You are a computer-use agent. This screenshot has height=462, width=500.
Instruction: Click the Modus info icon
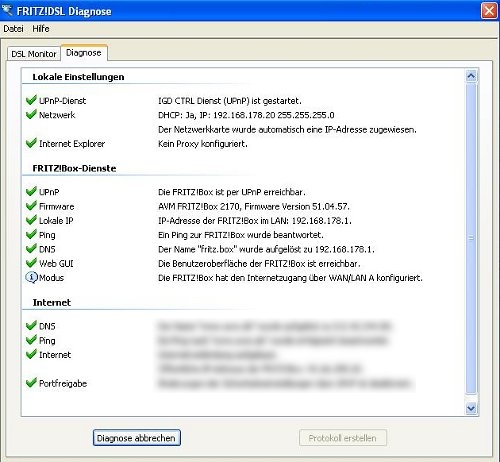point(32,277)
